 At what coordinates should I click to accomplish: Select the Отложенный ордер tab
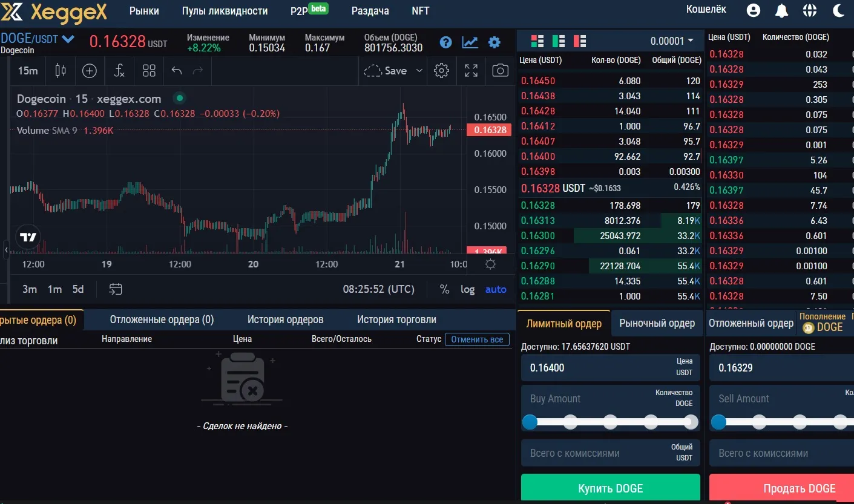pyautogui.click(x=751, y=323)
